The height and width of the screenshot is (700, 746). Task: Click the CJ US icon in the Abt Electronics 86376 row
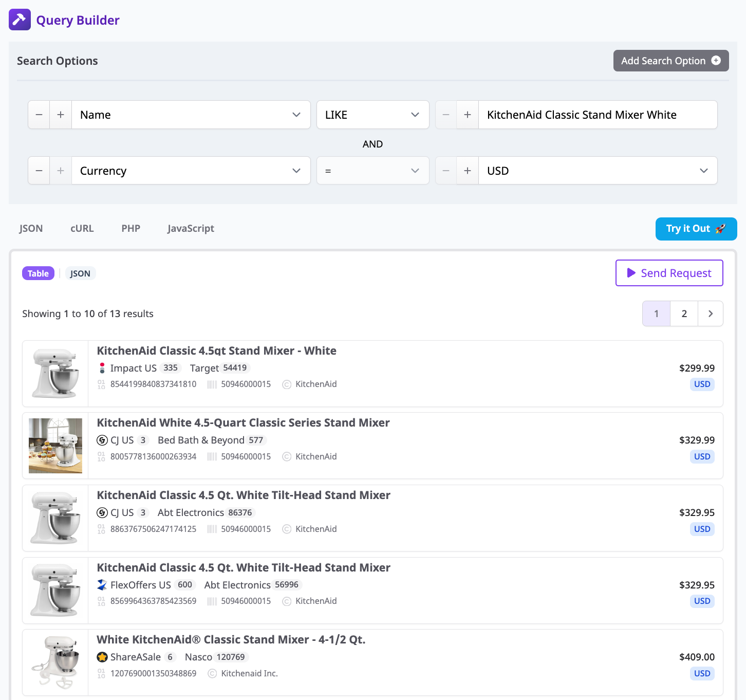tap(102, 513)
